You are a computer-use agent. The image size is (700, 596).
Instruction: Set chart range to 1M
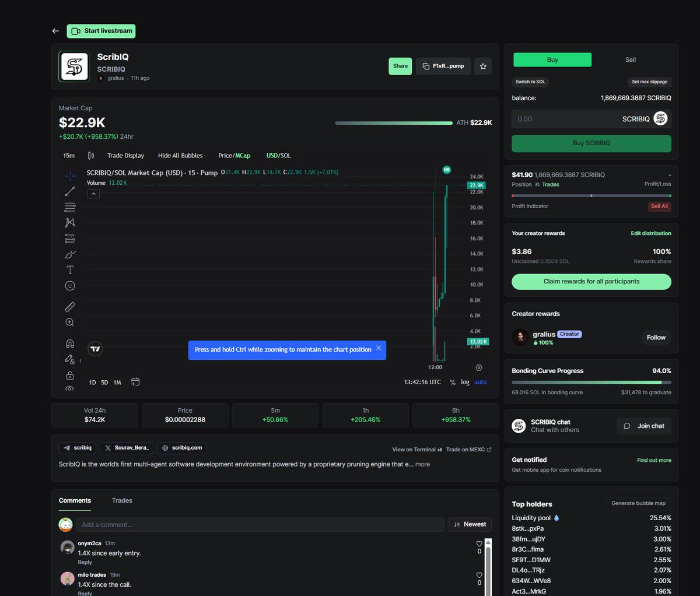coord(117,383)
